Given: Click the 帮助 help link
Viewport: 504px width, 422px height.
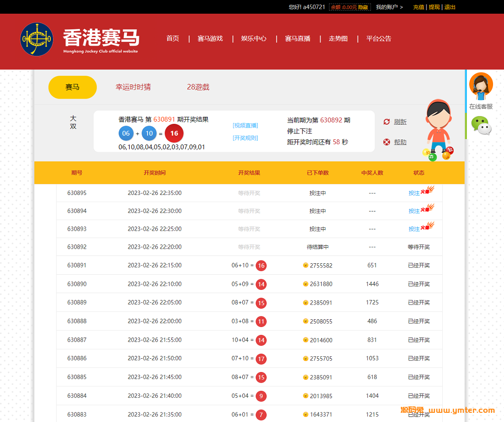Looking at the screenshot, I should point(400,142).
